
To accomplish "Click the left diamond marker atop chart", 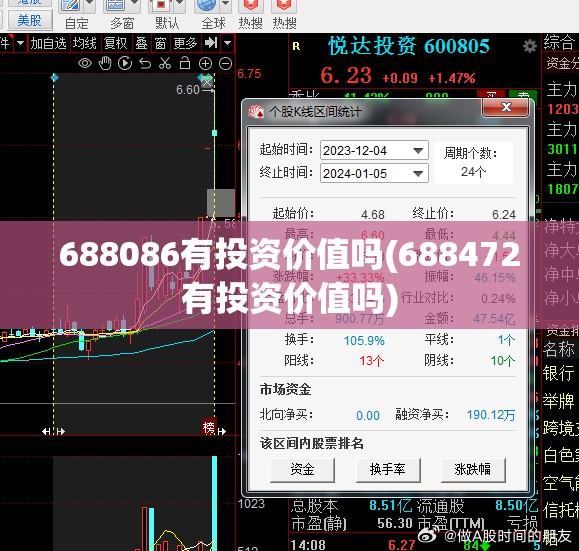I will click(x=54, y=78).
